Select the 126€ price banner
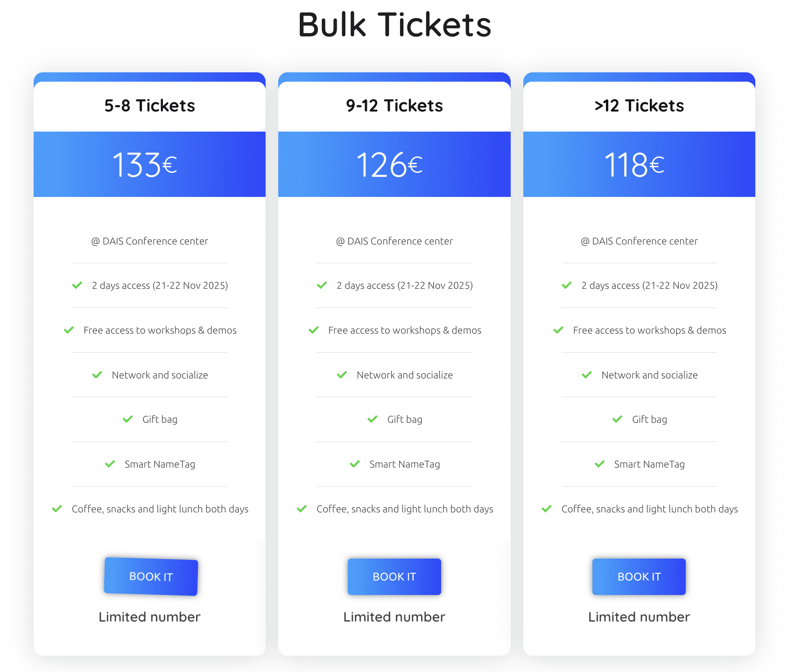This screenshot has width=788, height=672. pyautogui.click(x=394, y=164)
